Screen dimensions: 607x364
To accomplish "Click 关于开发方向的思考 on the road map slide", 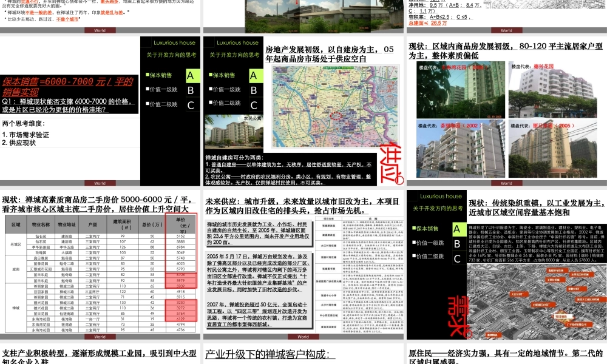I will [x=234, y=55].
